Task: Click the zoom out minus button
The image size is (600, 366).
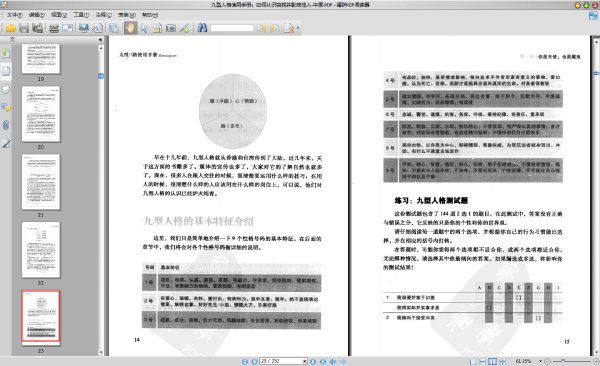Action: coord(547,361)
